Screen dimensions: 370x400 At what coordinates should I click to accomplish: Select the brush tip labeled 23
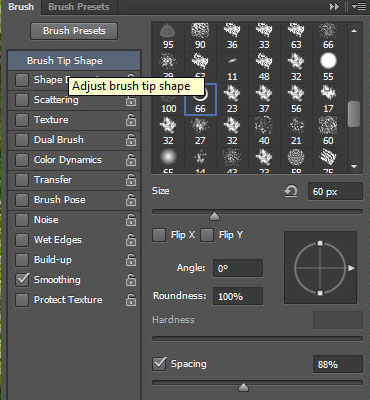point(232,100)
